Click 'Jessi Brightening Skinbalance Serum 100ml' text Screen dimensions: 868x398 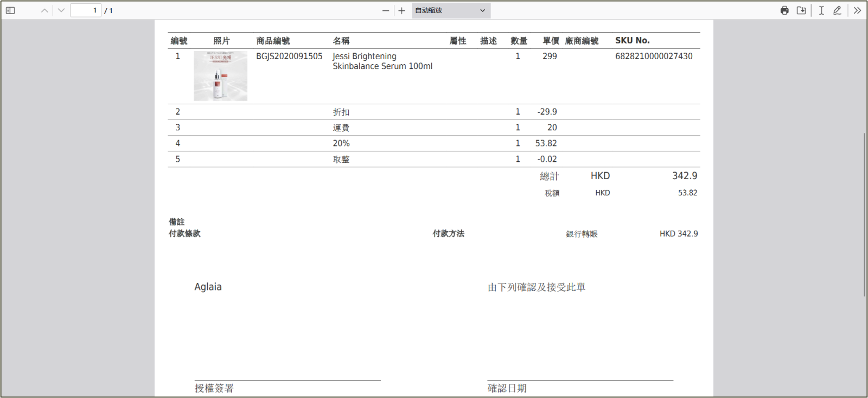pyautogui.click(x=382, y=61)
